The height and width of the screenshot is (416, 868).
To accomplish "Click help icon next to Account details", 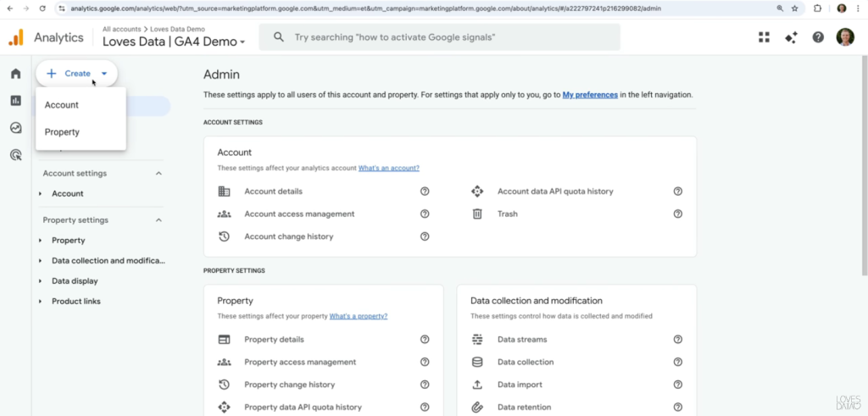I will pos(425,191).
